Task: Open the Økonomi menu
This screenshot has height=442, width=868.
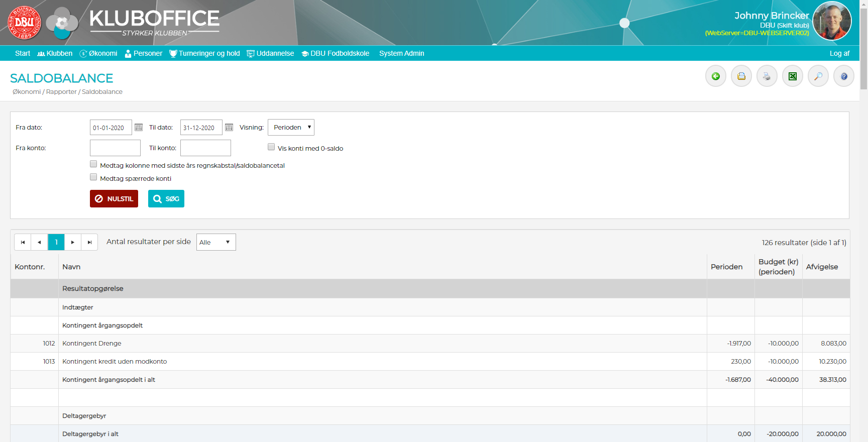Action: pyautogui.click(x=98, y=53)
